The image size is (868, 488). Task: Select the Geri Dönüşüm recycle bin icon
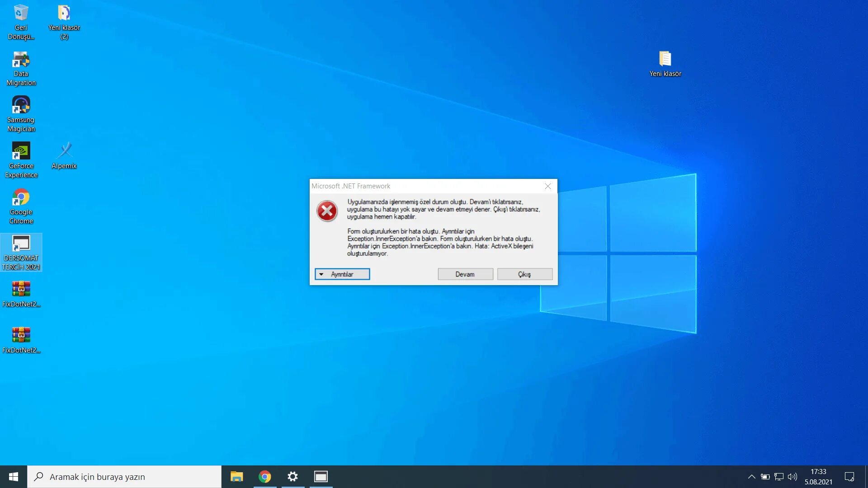click(21, 13)
